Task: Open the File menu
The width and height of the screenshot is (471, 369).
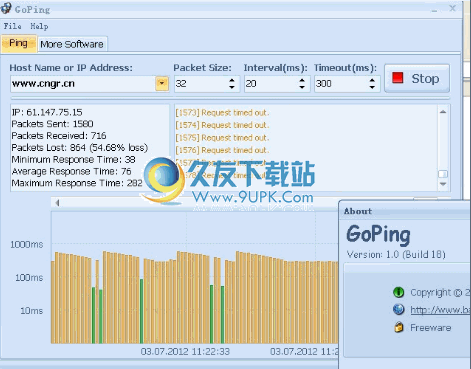Action: click(12, 26)
